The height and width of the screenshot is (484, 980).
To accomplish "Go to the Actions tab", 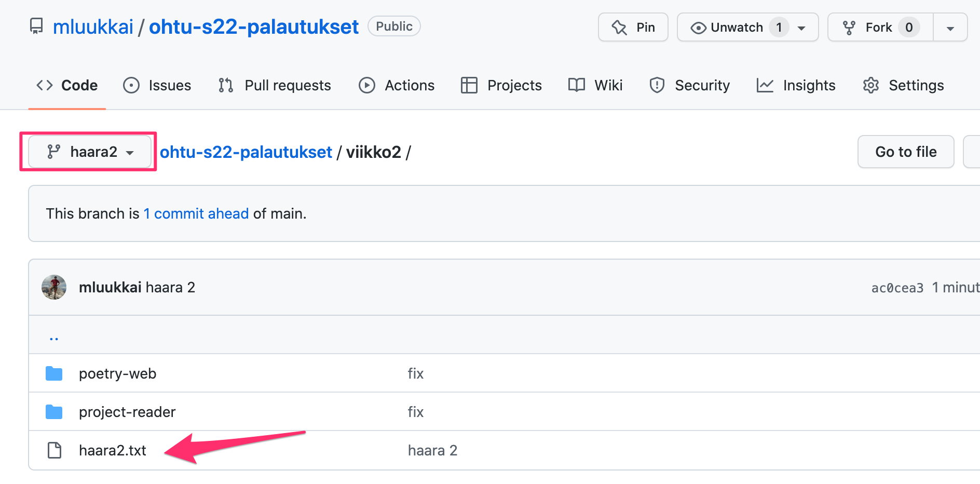I will pyautogui.click(x=397, y=85).
